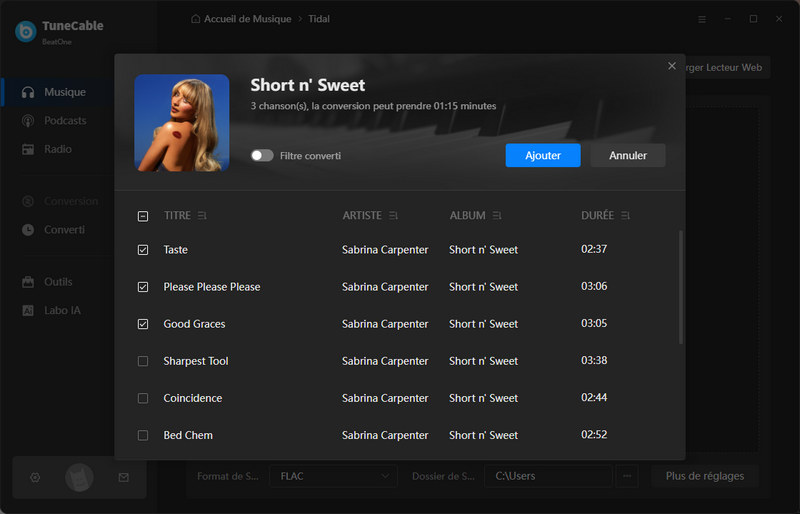Uncheck the Taste song checkbox
The image size is (800, 514).
pos(143,250)
